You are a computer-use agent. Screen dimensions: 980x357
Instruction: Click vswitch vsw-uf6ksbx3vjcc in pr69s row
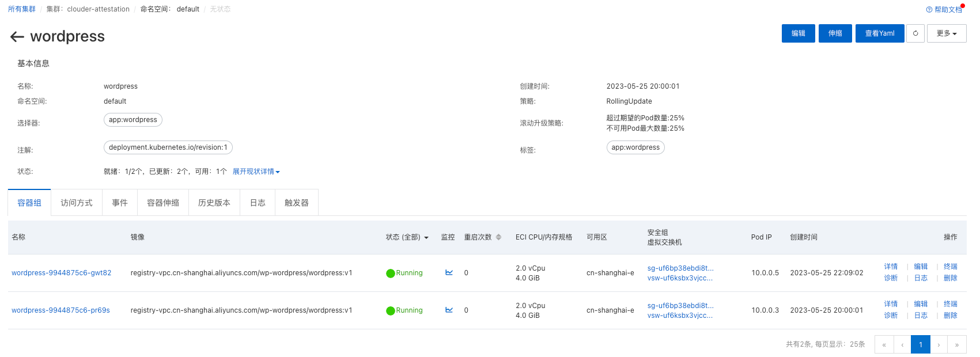point(680,316)
